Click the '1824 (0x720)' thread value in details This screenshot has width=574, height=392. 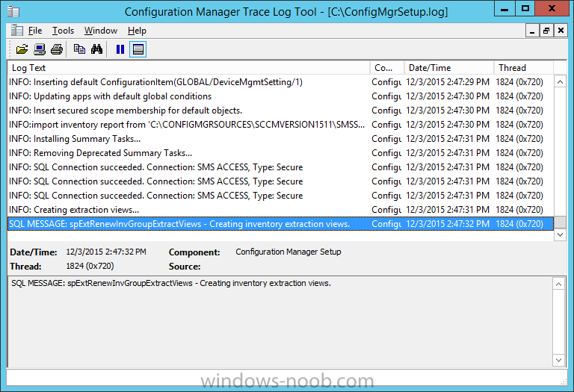[x=90, y=266]
